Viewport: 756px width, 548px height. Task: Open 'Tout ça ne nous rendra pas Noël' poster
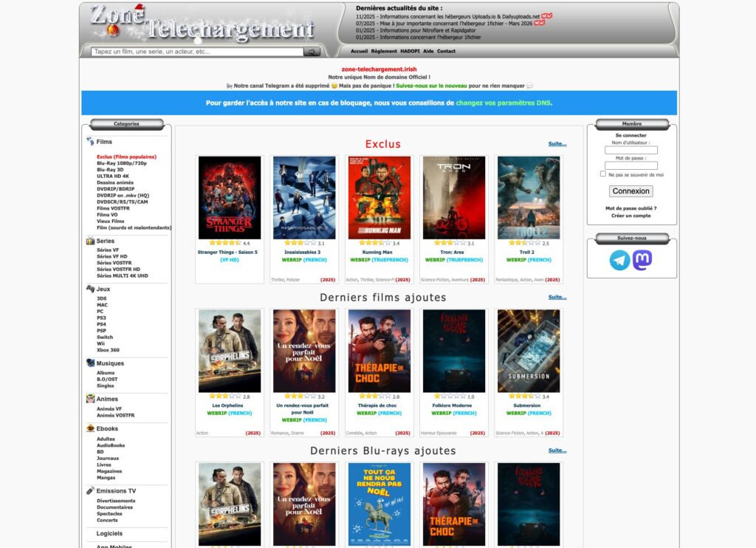pyautogui.click(x=379, y=504)
